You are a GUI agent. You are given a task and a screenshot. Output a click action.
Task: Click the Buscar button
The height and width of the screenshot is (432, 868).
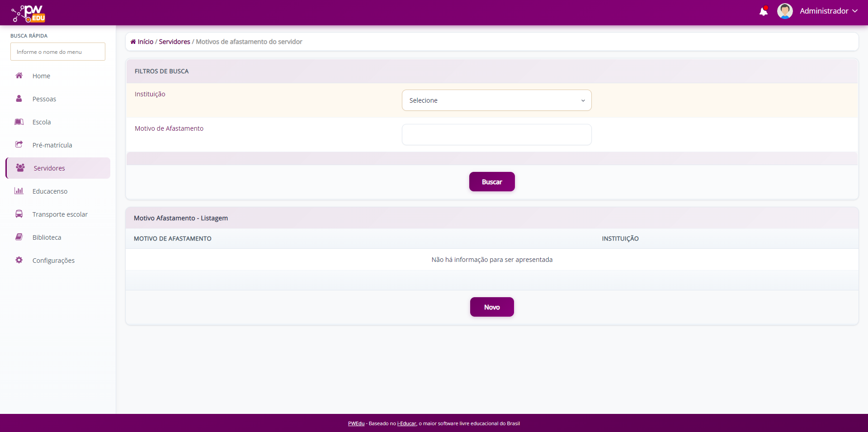point(492,182)
